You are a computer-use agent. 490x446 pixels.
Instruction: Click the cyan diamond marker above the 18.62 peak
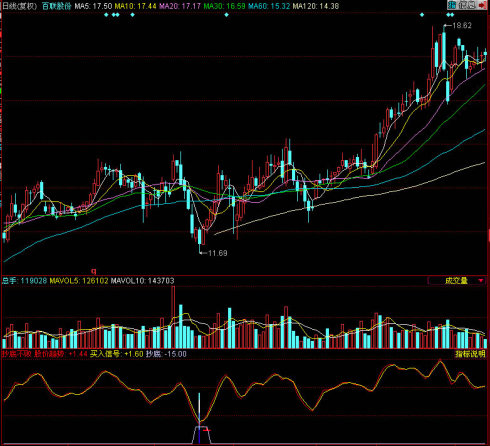[x=448, y=15]
